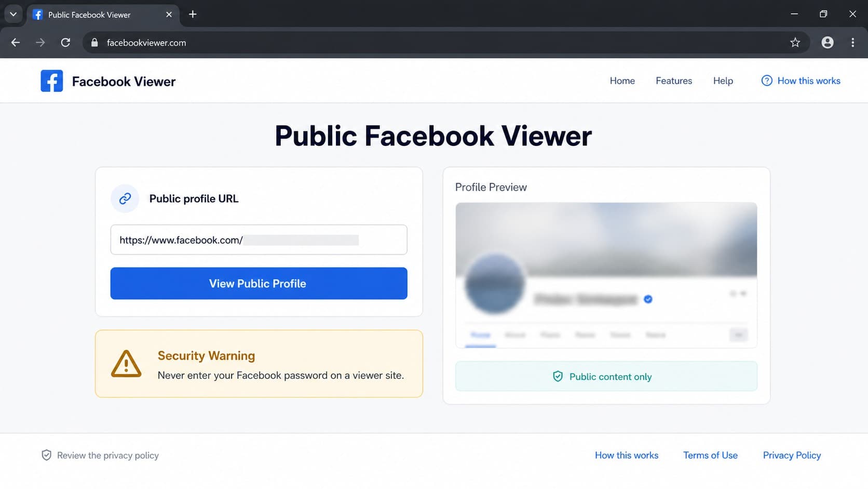Click the shield icon beside Review the privacy policy
Screen dimensions: 868x489
pyautogui.click(x=46, y=455)
